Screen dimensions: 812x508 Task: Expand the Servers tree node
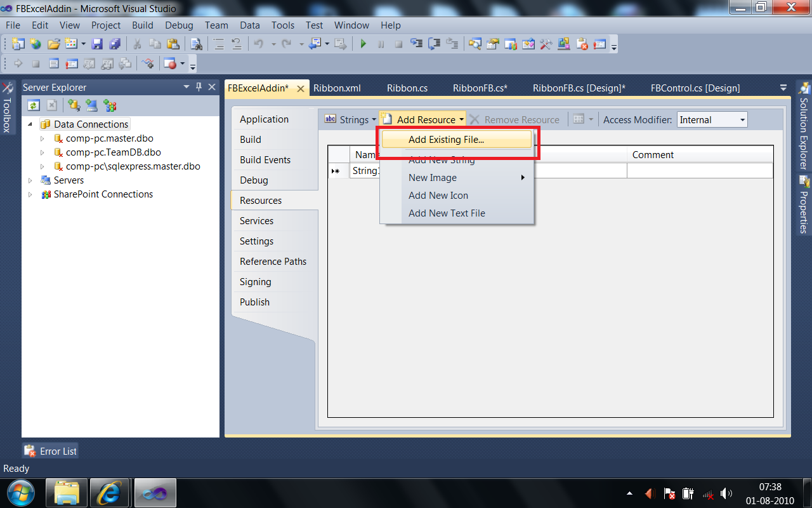30,180
